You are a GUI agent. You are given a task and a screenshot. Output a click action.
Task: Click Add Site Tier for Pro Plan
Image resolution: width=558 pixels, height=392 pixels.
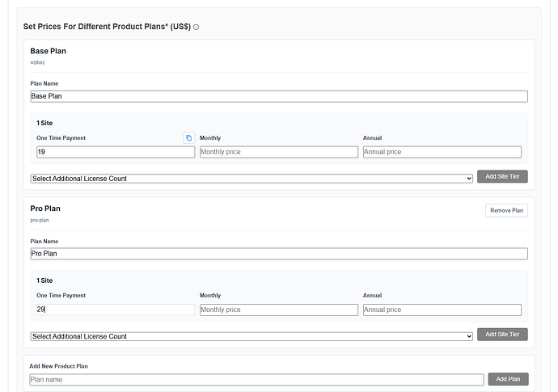(502, 335)
